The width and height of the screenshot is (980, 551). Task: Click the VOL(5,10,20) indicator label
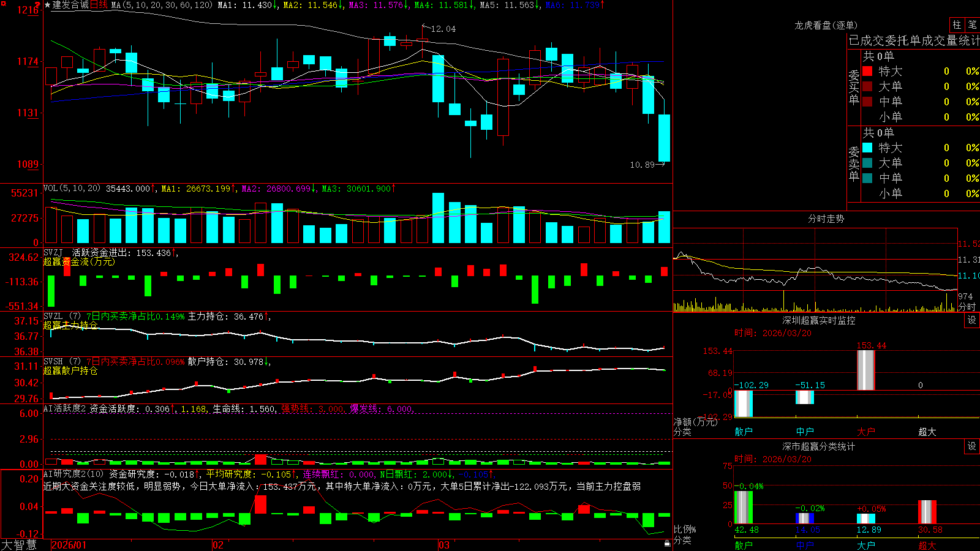72,188
